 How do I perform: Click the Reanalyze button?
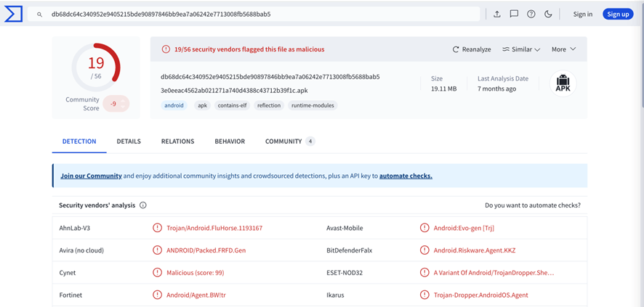tap(472, 49)
